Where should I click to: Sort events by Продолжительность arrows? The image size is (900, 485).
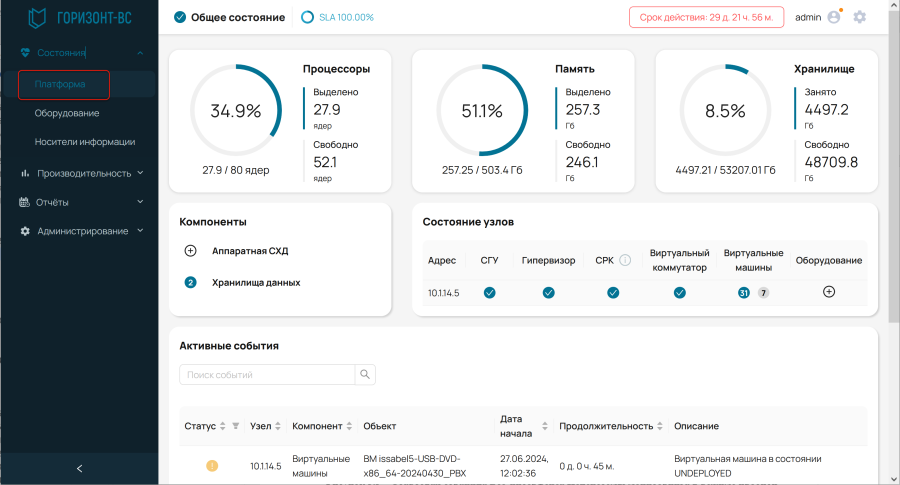click(x=660, y=426)
